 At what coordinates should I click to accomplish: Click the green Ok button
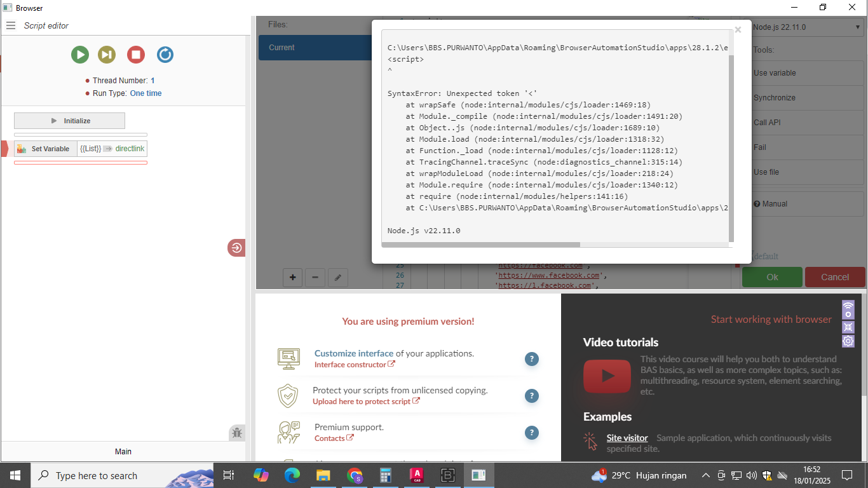(772, 277)
